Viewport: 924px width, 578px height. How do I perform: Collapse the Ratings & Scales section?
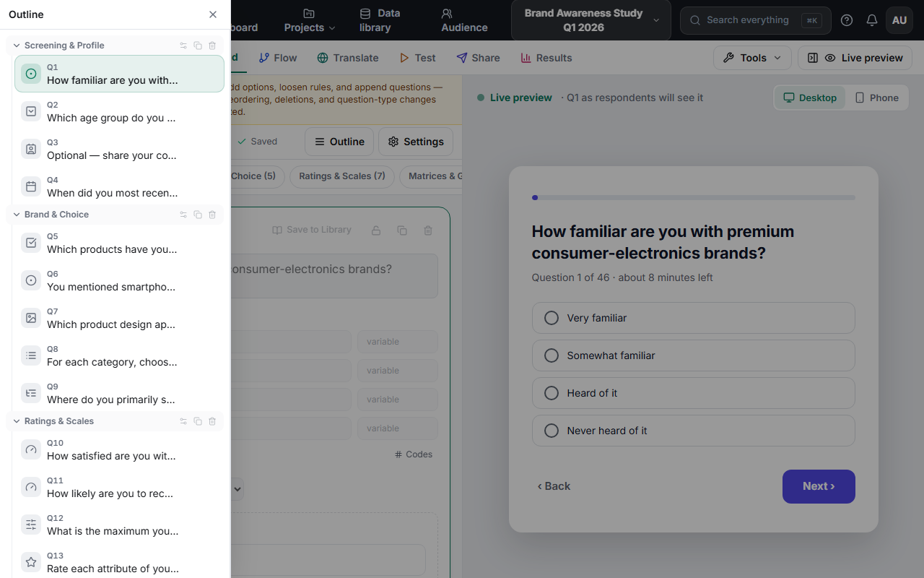17,421
